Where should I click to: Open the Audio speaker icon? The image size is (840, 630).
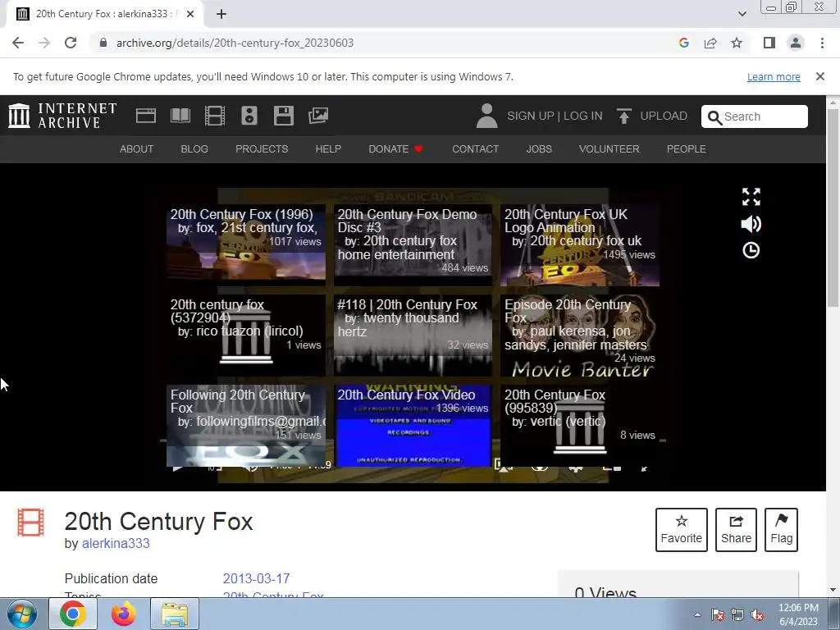coord(249,116)
